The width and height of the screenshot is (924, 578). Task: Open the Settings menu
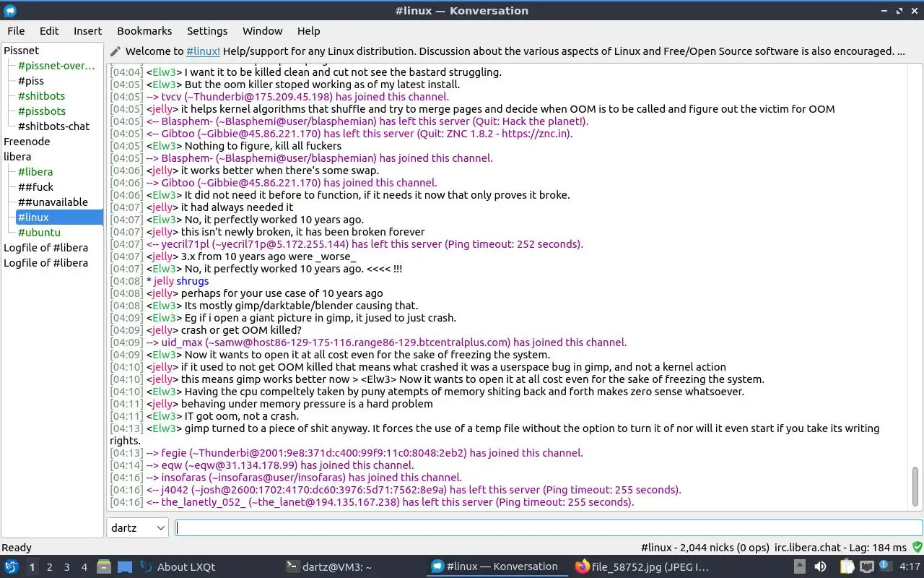207,31
